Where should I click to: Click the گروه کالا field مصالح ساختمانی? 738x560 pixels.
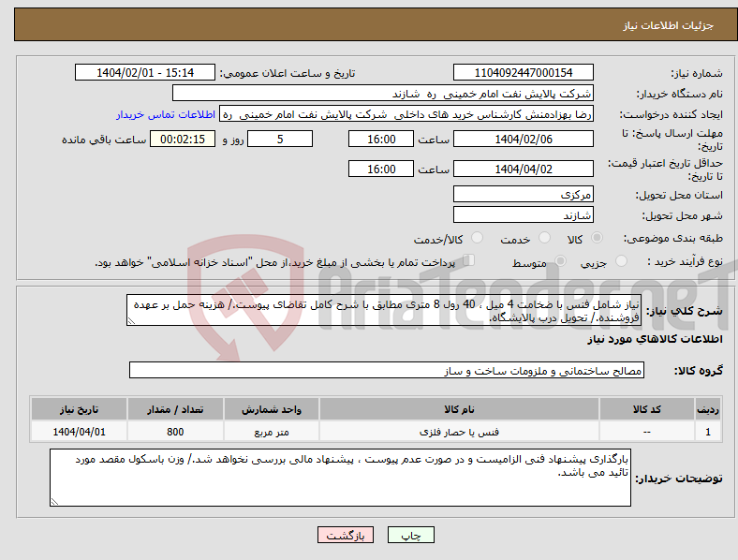[x=387, y=370]
